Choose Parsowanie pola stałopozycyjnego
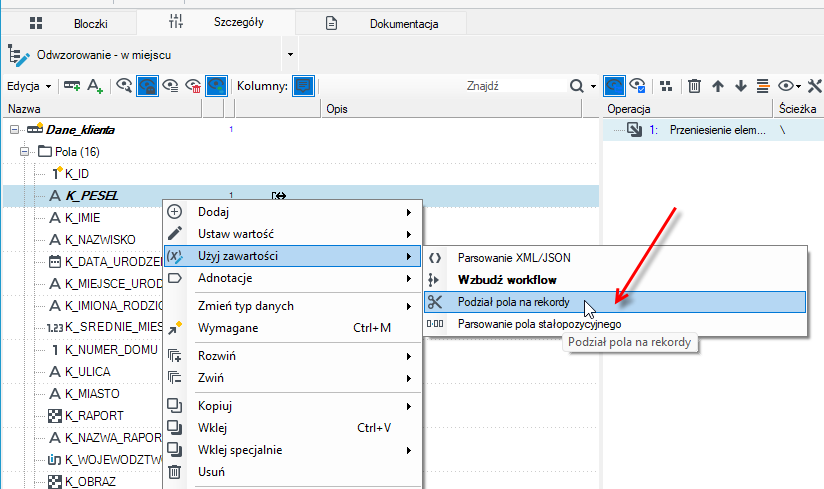The height and width of the screenshot is (489, 824). [x=615, y=324]
